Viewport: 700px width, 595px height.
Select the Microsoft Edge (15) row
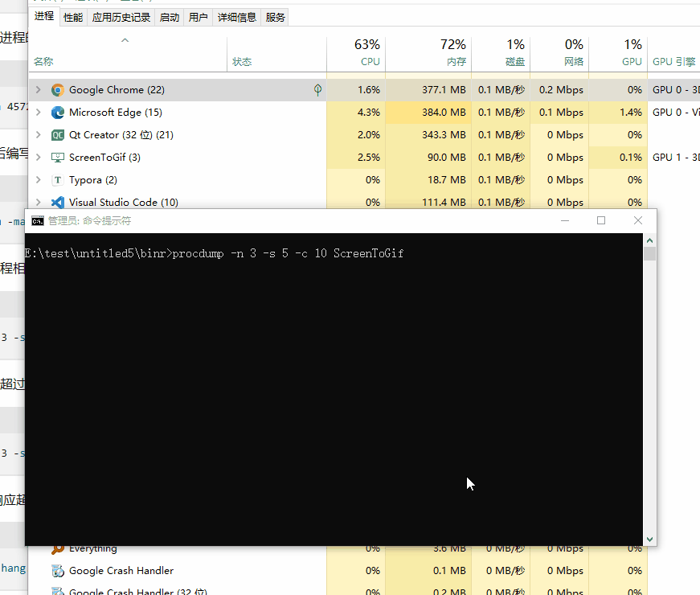click(364, 112)
